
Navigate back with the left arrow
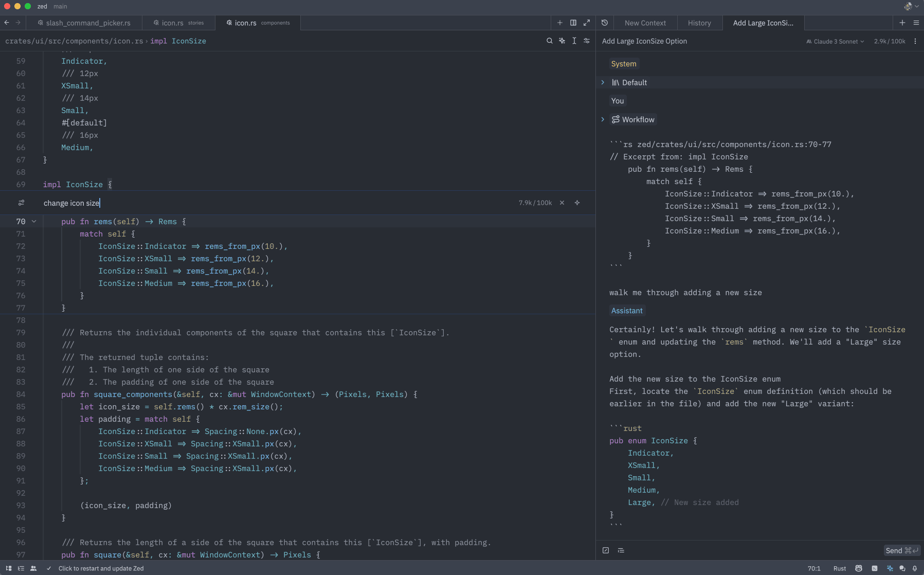pos(7,23)
